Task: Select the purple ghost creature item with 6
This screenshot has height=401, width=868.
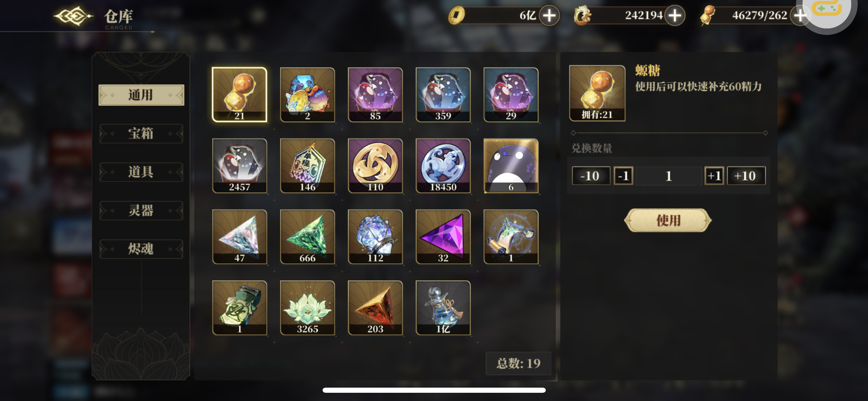Action: tap(511, 166)
